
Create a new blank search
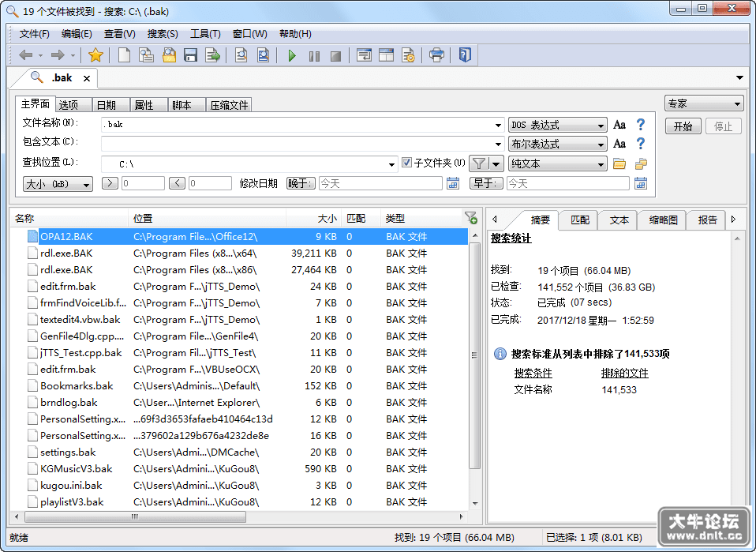click(124, 55)
